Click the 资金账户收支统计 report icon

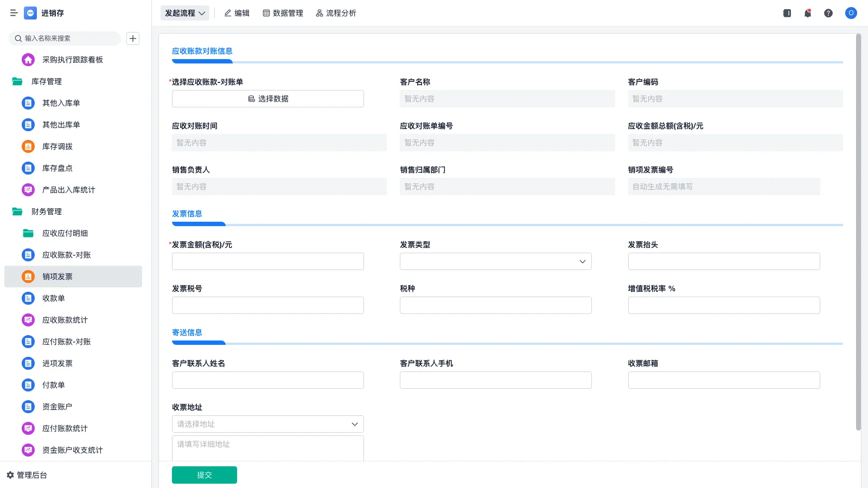[28, 450]
